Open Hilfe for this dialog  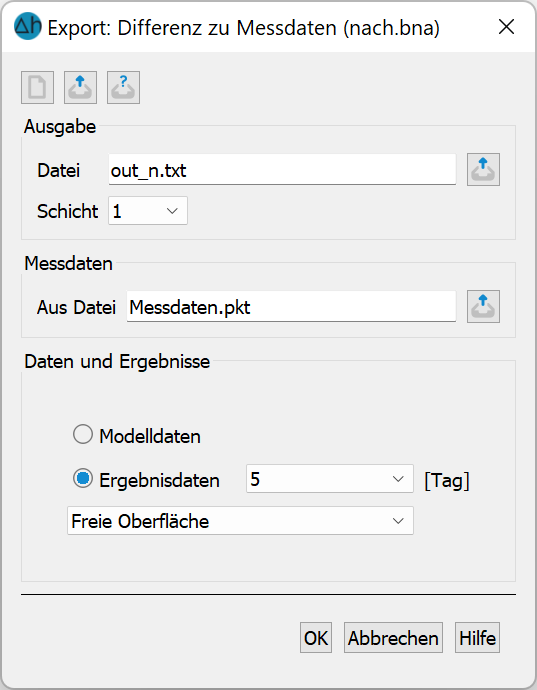[x=478, y=638]
